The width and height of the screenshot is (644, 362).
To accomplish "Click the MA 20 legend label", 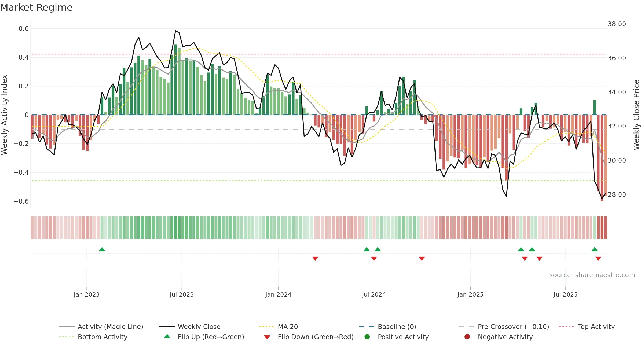I will [288, 327].
